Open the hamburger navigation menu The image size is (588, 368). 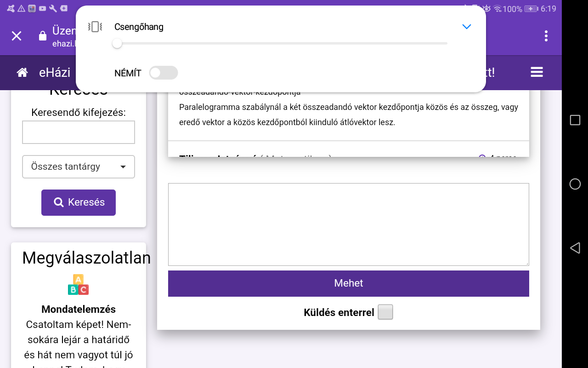point(537,72)
